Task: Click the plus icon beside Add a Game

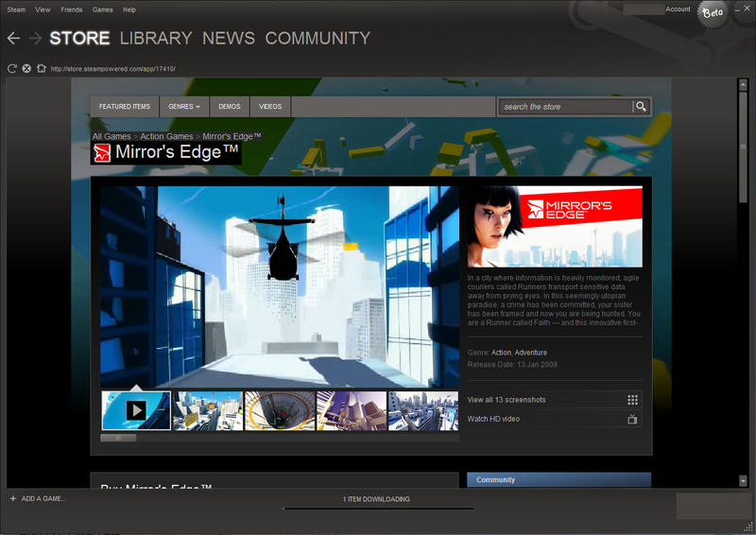Action: (x=13, y=499)
